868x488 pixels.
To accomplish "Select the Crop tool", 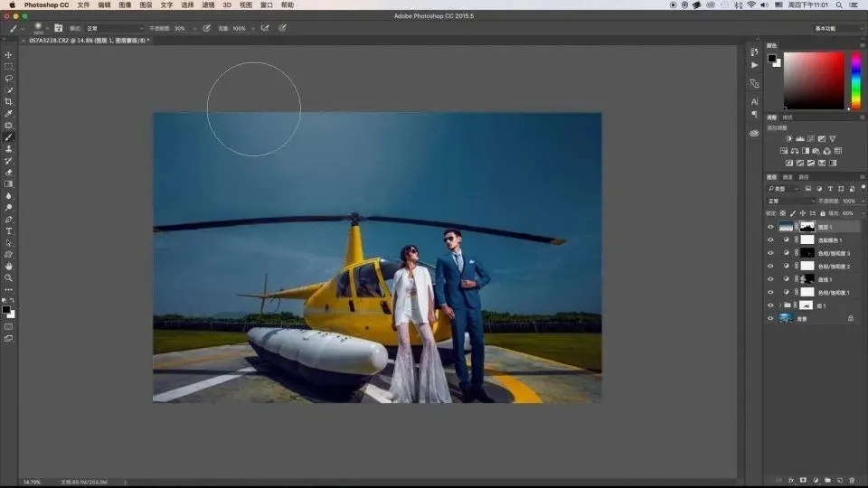I will coord(9,102).
